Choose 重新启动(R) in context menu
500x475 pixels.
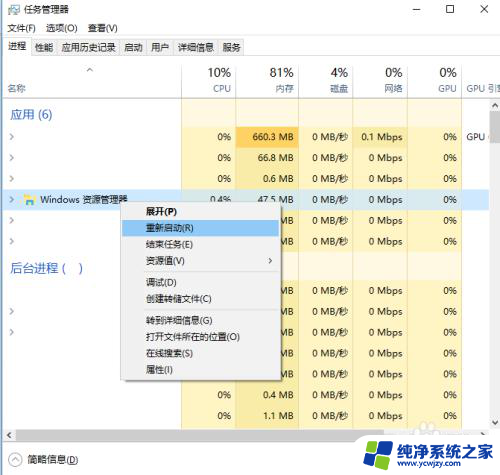pyautogui.click(x=200, y=228)
